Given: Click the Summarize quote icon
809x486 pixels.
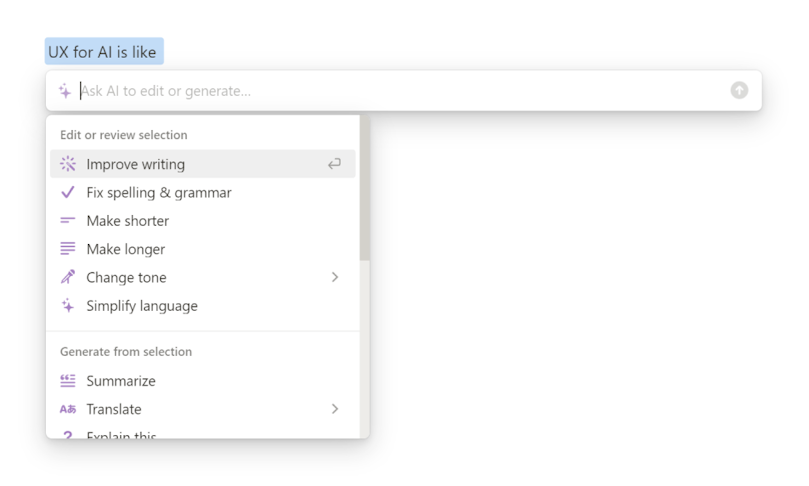Looking at the screenshot, I should coord(68,381).
